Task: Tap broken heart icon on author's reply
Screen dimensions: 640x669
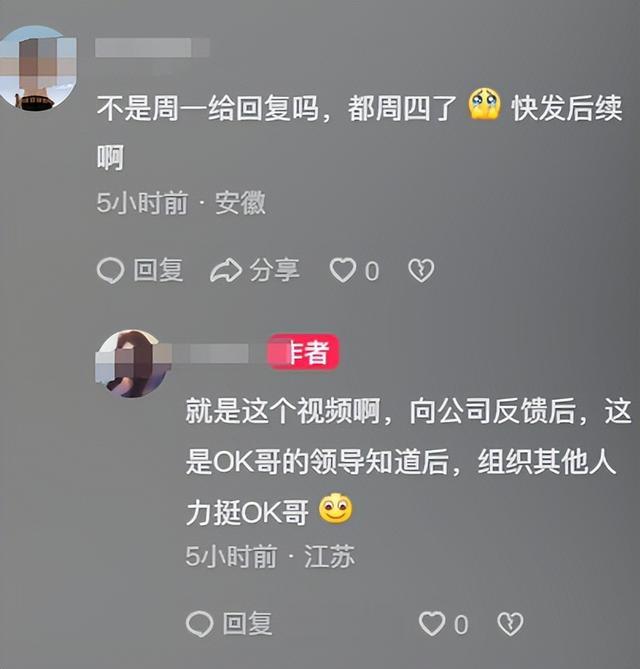Action: [510, 624]
